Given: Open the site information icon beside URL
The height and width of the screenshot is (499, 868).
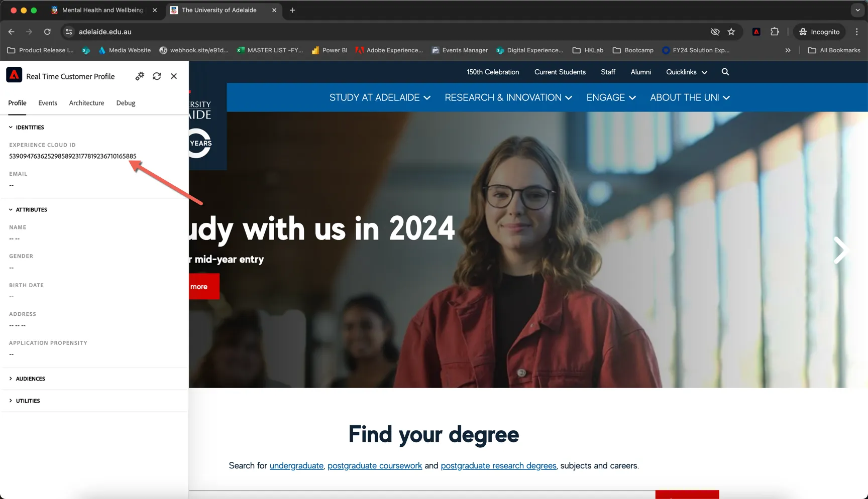Looking at the screenshot, I should pos(69,32).
